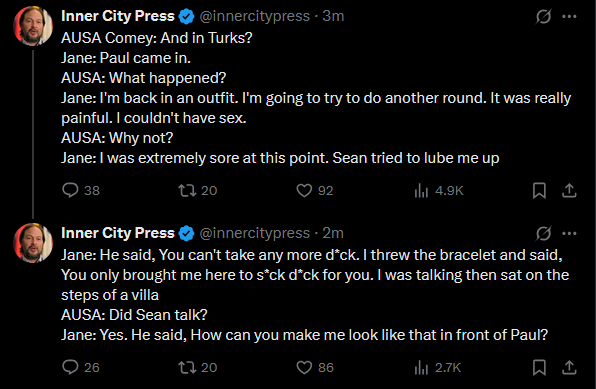Open the more options menu on first tweet
This screenshot has height=389, width=596.
pos(569,16)
